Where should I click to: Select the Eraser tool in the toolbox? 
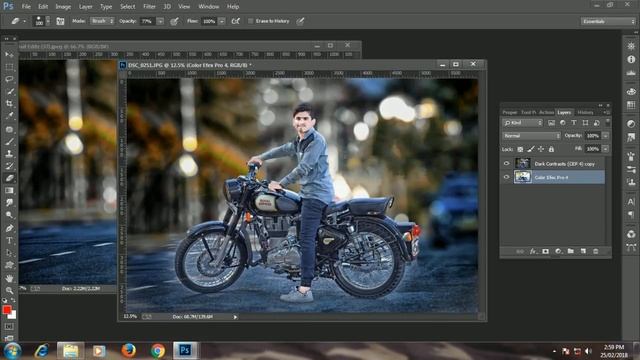click(9, 178)
